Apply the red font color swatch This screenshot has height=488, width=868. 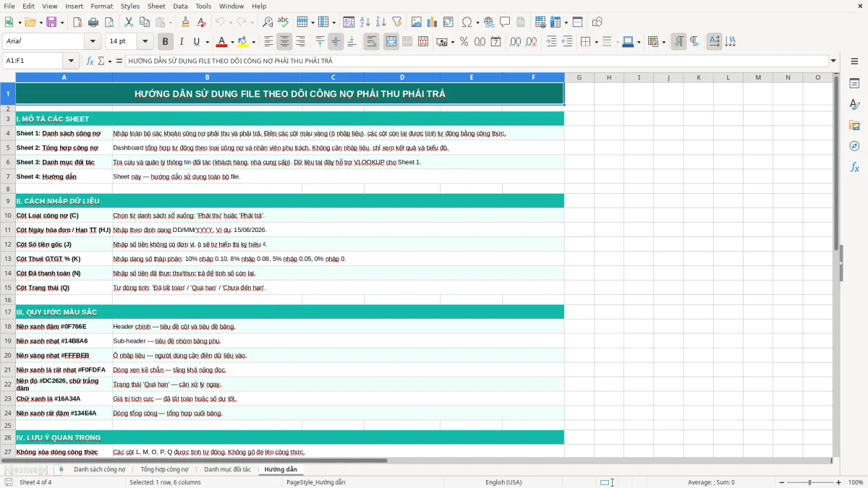coord(222,42)
